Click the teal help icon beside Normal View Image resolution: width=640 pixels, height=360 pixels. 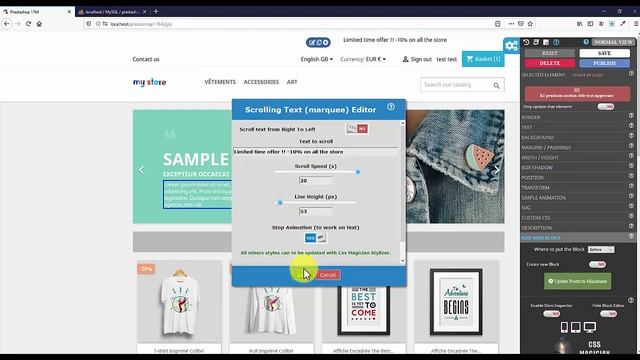coord(586,42)
